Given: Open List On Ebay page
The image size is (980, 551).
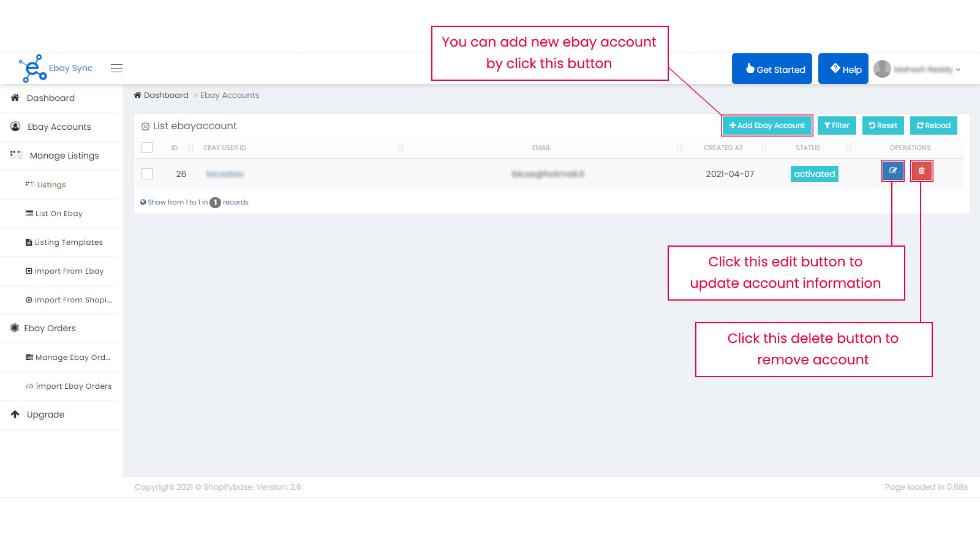Looking at the screenshot, I should point(60,213).
